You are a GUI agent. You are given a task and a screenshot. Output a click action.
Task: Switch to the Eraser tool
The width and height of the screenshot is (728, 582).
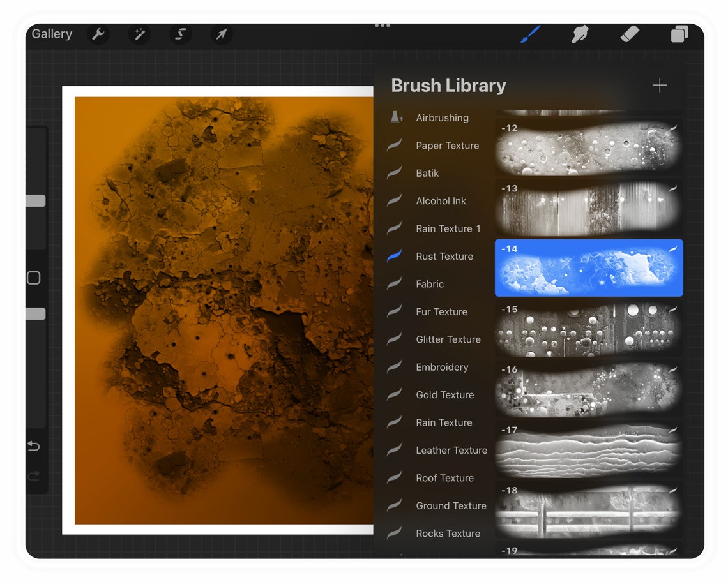click(x=629, y=34)
